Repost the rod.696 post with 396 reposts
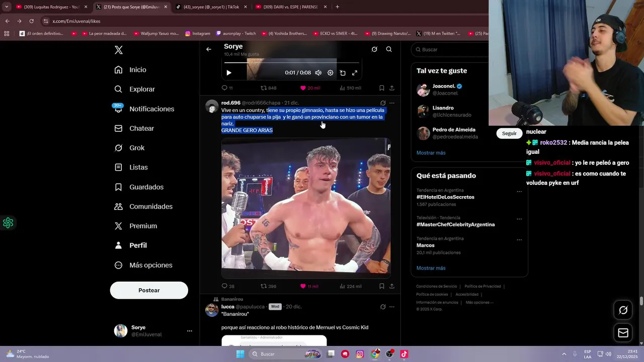644x362 pixels. tap(268, 286)
